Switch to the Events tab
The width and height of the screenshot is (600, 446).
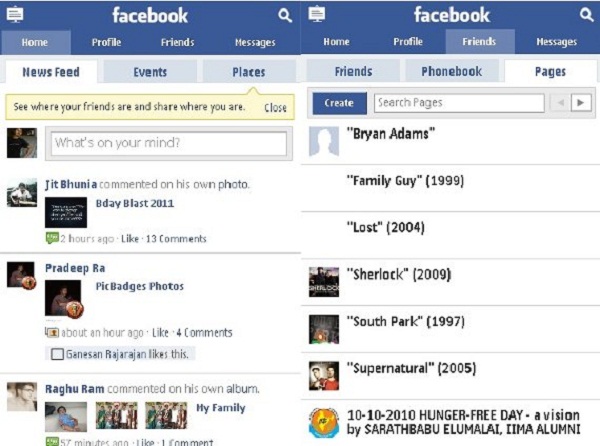click(150, 72)
